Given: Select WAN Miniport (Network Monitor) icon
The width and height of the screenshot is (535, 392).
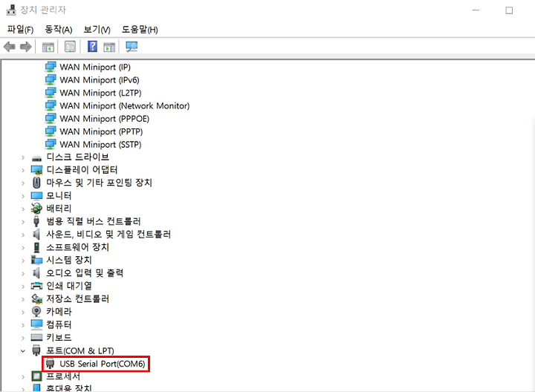Looking at the screenshot, I should click(51, 105).
